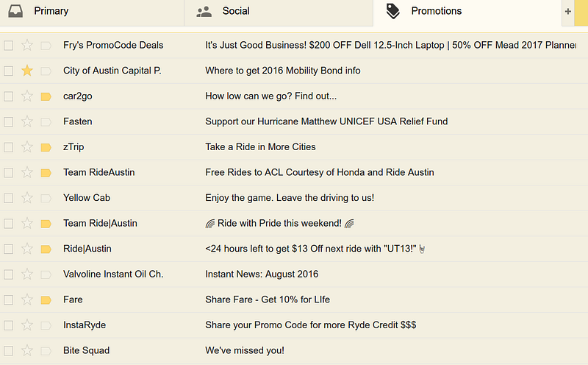Image resolution: width=588 pixels, height=365 pixels.
Task: Check the Valvoline email checkbox
Action: pyautogui.click(x=8, y=274)
